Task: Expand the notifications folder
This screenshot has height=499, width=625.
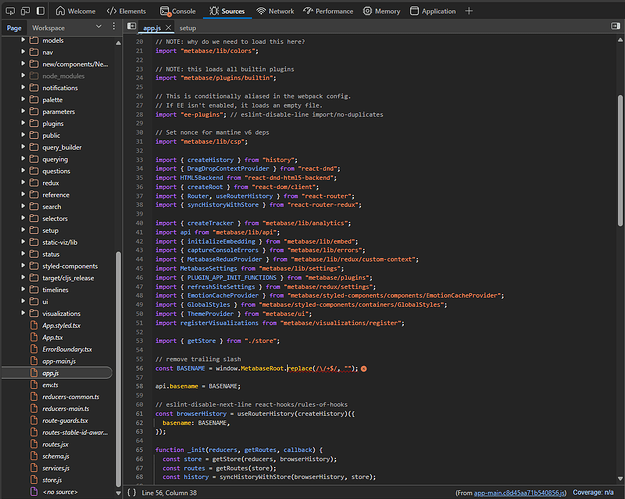Action: [x=23, y=87]
